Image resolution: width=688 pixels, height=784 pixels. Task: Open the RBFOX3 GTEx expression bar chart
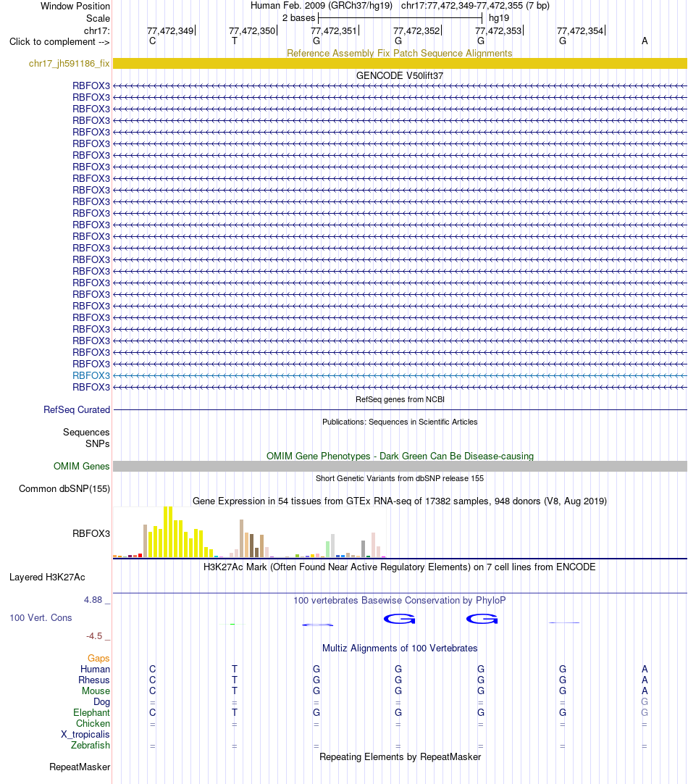click(250, 532)
